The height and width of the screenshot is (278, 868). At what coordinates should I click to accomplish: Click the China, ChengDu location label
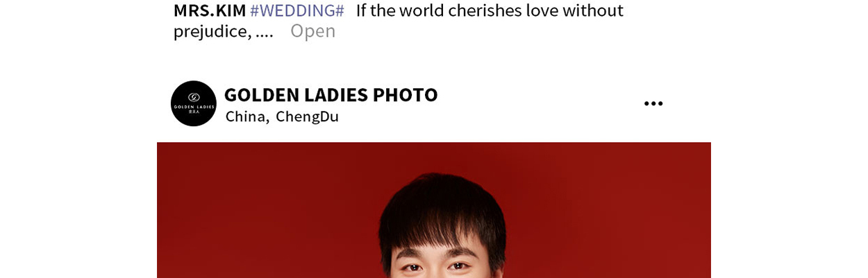coord(282,116)
